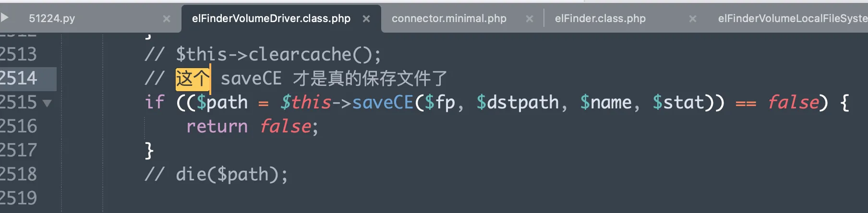
Task: Select the elFinderVolumeDriver.class.php tab
Action: pyautogui.click(x=271, y=19)
